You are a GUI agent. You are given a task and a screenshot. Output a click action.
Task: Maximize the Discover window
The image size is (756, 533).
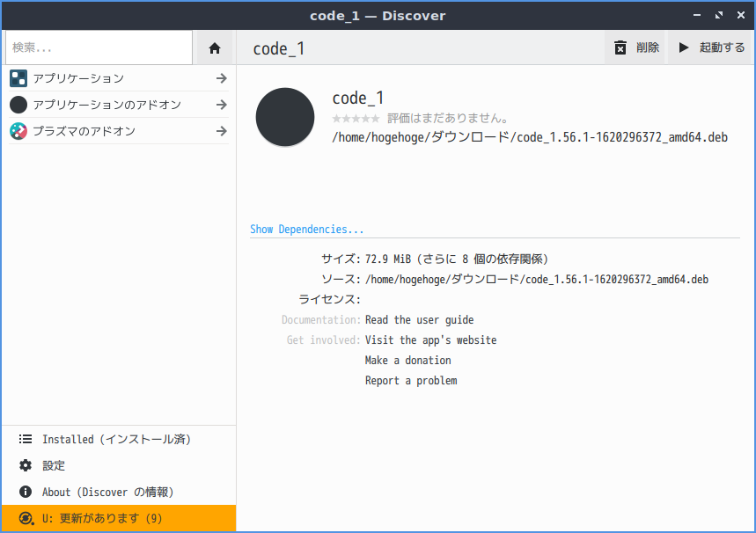pos(719,16)
